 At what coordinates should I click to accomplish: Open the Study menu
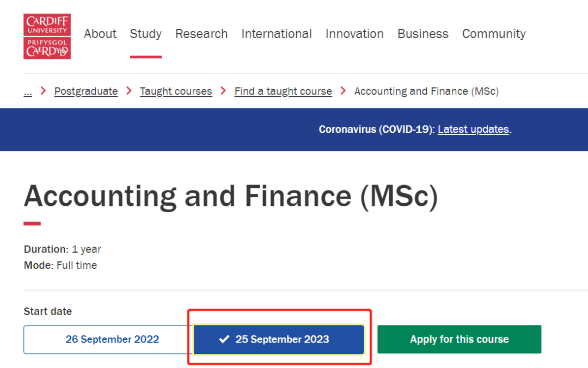click(x=145, y=34)
